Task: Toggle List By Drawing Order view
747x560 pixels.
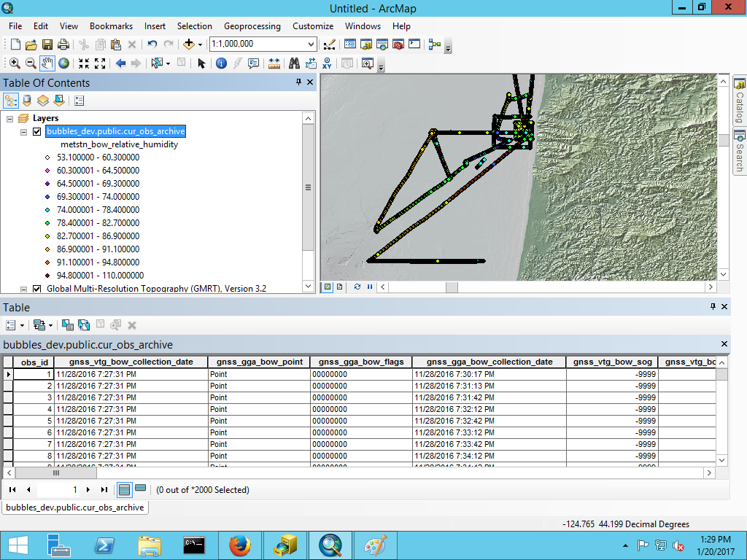Action: click(11, 101)
